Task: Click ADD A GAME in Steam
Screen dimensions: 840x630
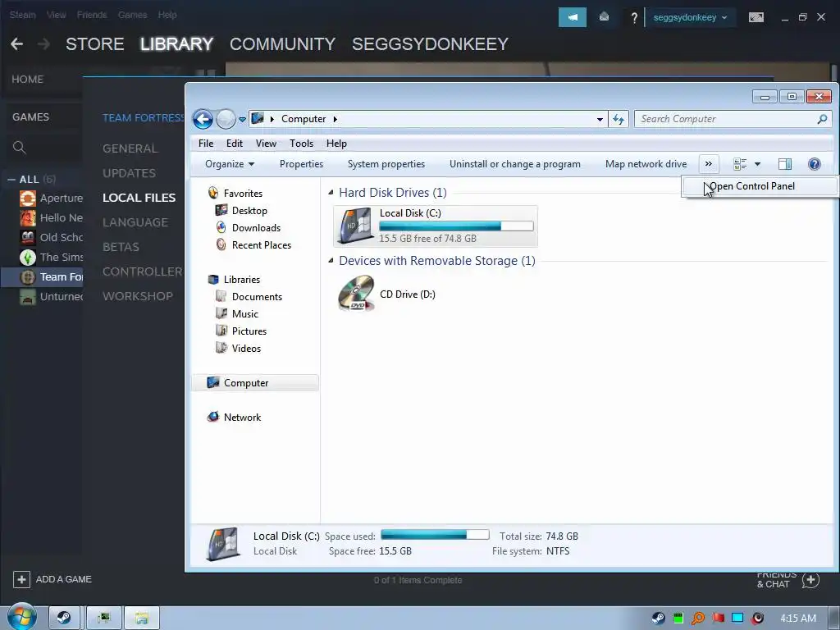Action: click(52, 579)
